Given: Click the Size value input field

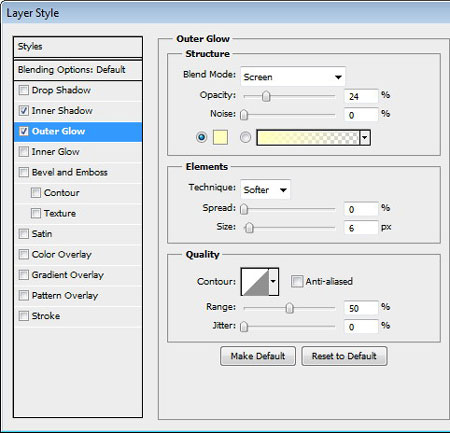Looking at the screenshot, I should 361,228.
